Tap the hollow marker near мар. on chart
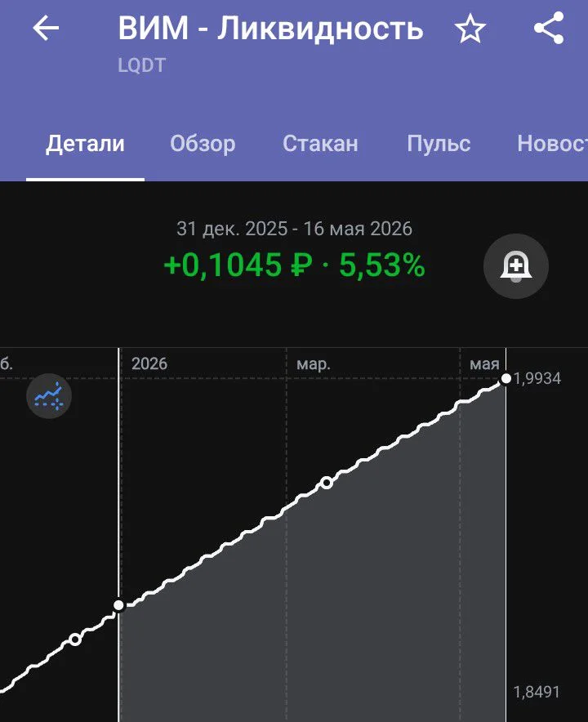This screenshot has width=588, height=722. coord(327,483)
